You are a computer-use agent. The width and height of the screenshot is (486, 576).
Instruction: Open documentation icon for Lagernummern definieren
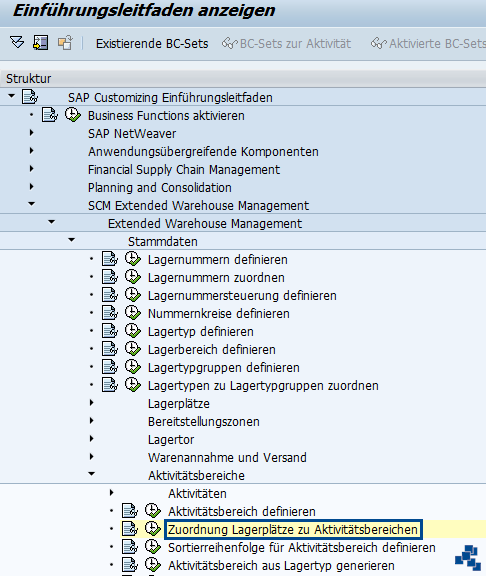tap(109, 259)
